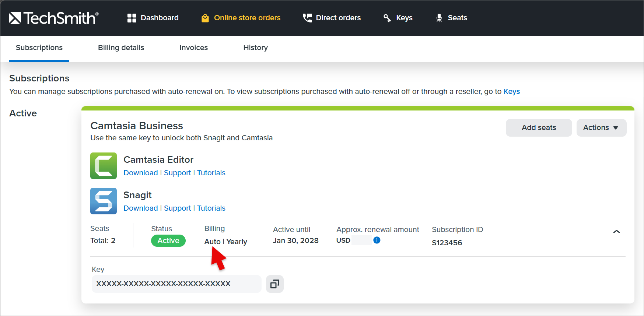Click Camtasia Editor Tutorials link

(x=211, y=173)
